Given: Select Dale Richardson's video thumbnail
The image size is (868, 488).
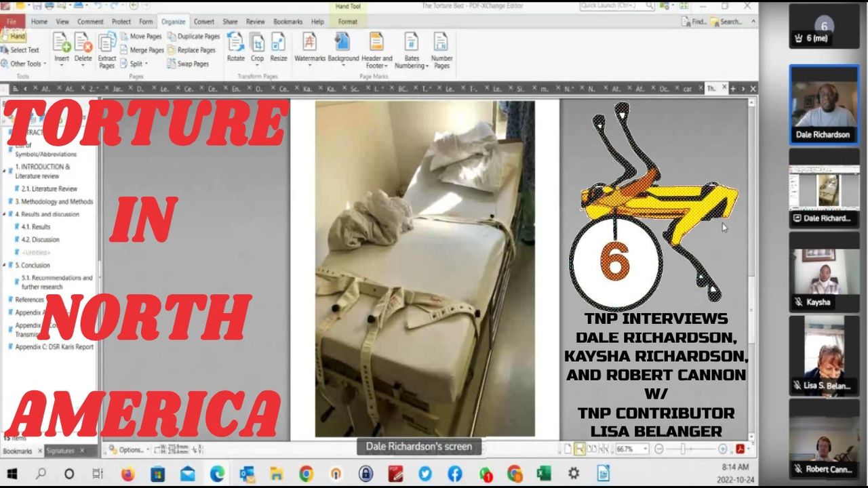Looking at the screenshot, I should [x=823, y=105].
